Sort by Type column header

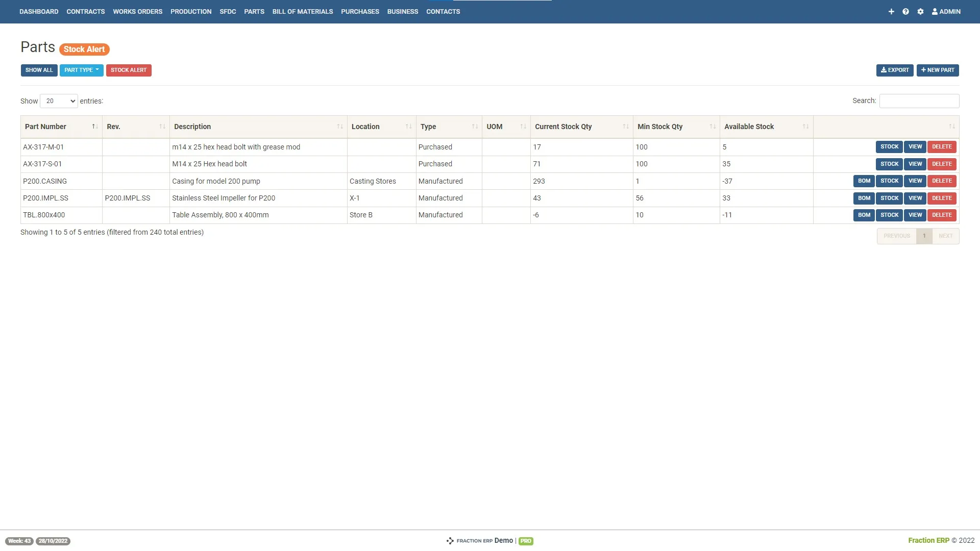tap(475, 127)
